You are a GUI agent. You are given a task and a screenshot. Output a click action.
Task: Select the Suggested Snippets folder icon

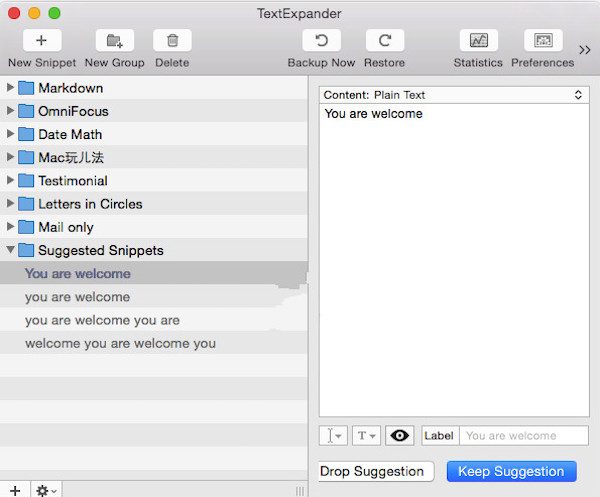point(26,250)
